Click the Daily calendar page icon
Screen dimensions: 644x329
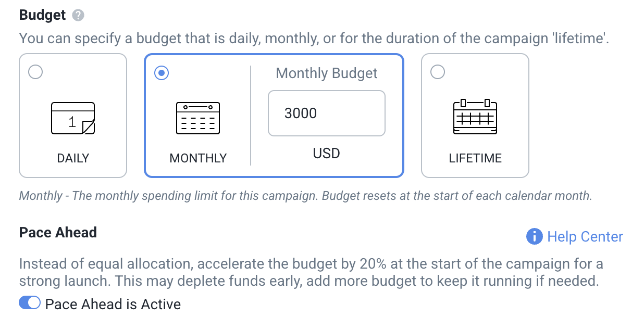coord(73,118)
